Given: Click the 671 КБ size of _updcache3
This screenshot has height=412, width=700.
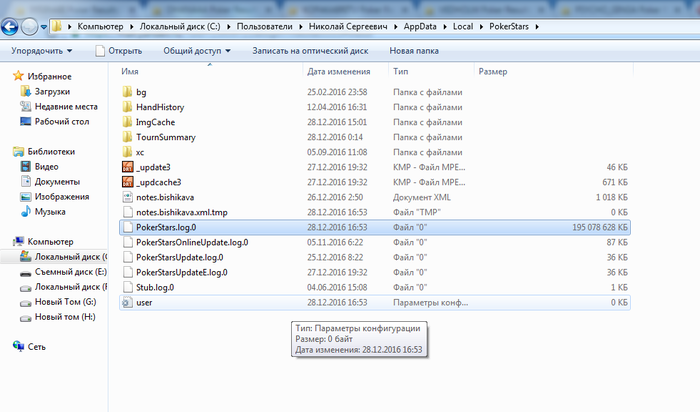Looking at the screenshot, I should (x=615, y=182).
